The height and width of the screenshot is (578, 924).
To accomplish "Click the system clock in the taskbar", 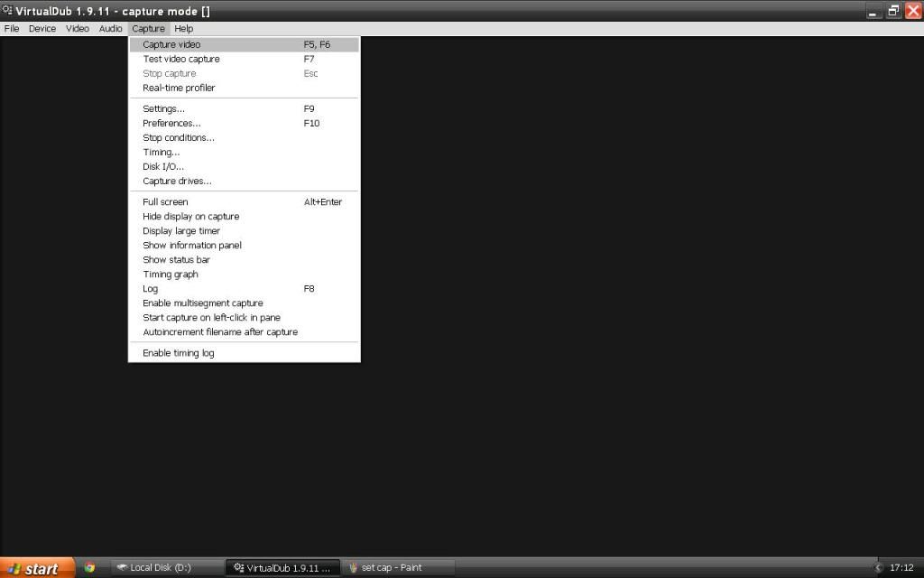I will tap(901, 568).
